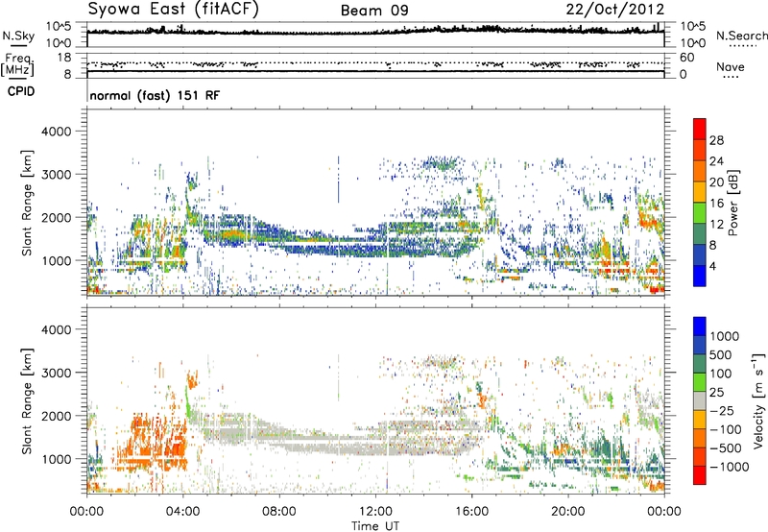
Task: Click the '4000' tick in power panel
Action: pyautogui.click(x=56, y=132)
